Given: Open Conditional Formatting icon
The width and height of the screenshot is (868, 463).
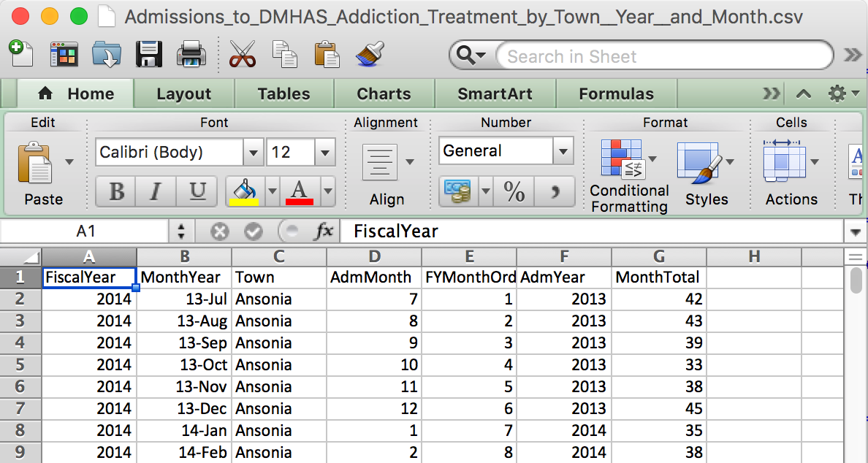Looking at the screenshot, I should [623, 160].
